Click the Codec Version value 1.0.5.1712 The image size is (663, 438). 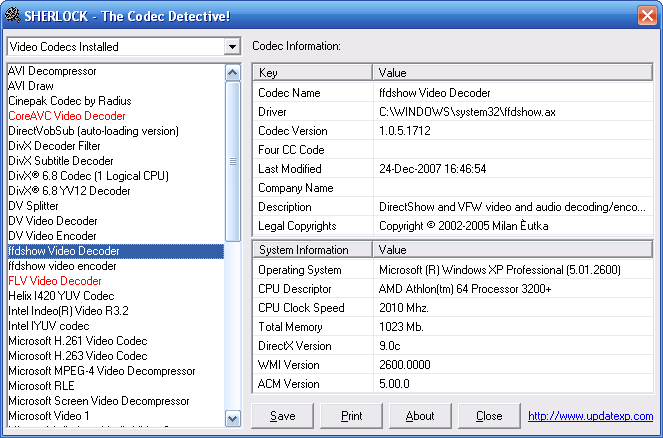click(405, 131)
